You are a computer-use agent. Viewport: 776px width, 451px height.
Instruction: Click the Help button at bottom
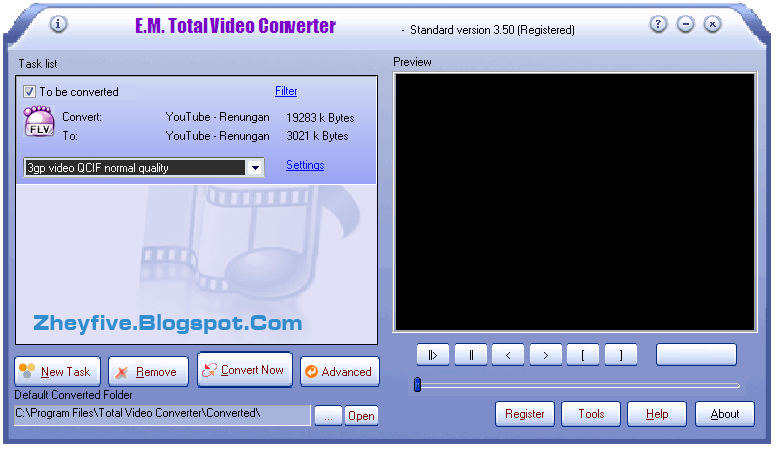point(657,414)
